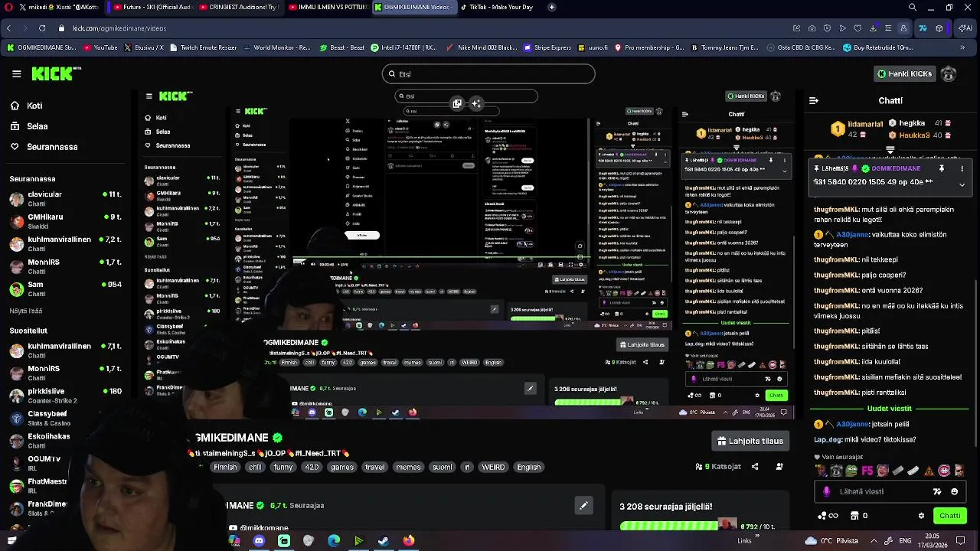Open Firefox from taskbar
Screen dimensions: 980x551
click(408, 540)
